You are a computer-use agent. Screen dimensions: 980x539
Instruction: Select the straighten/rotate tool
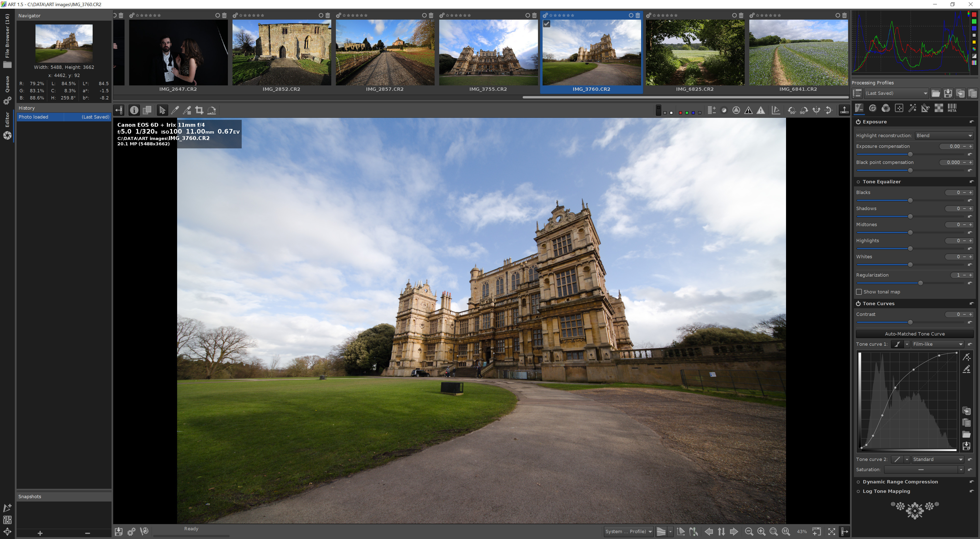pyautogui.click(x=212, y=110)
